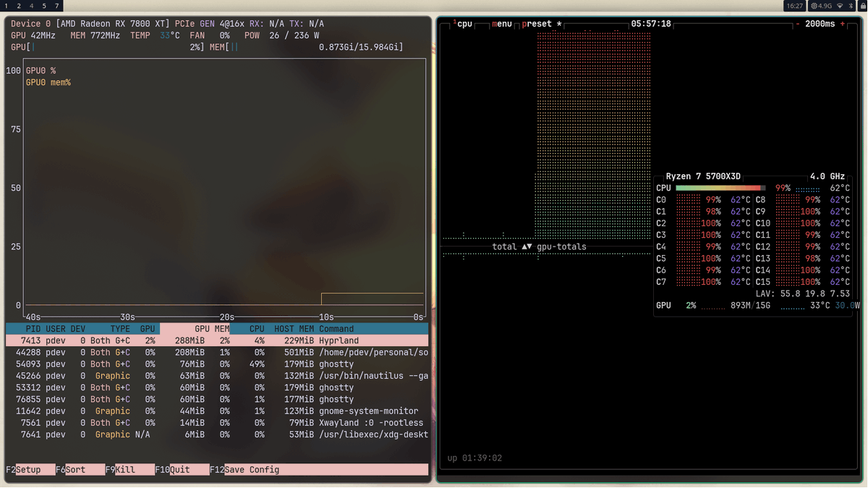Click the C8 core usage row
The height and width of the screenshot is (488, 868).
(x=803, y=200)
